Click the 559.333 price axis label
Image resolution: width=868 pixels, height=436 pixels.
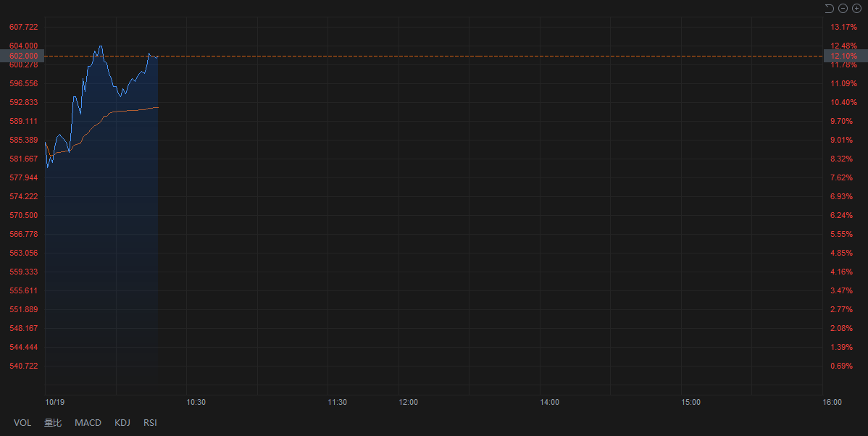pyautogui.click(x=24, y=272)
